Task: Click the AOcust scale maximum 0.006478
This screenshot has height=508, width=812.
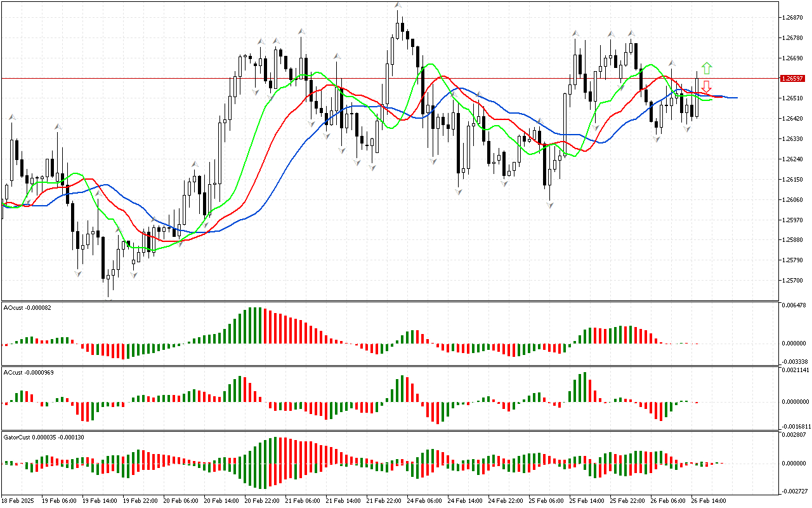Action: click(x=795, y=306)
